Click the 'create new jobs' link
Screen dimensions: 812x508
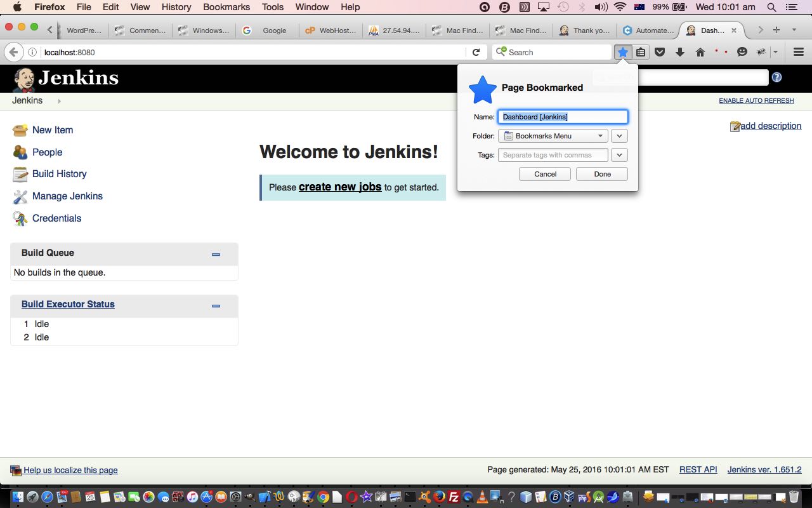[x=340, y=187]
